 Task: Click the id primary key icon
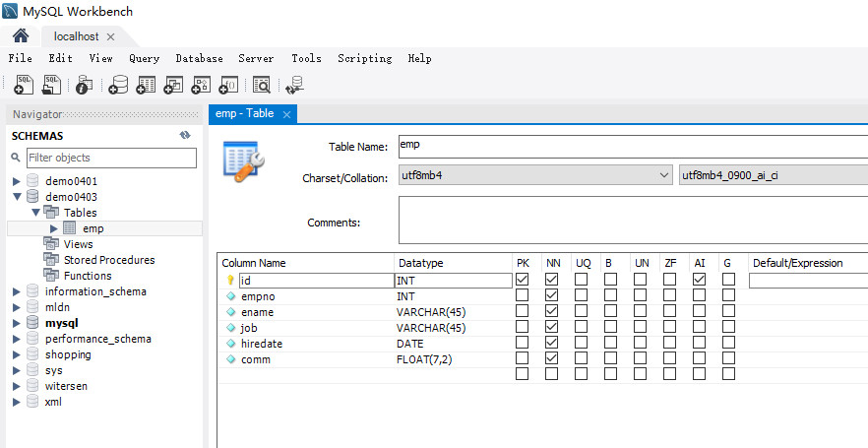[x=231, y=281]
